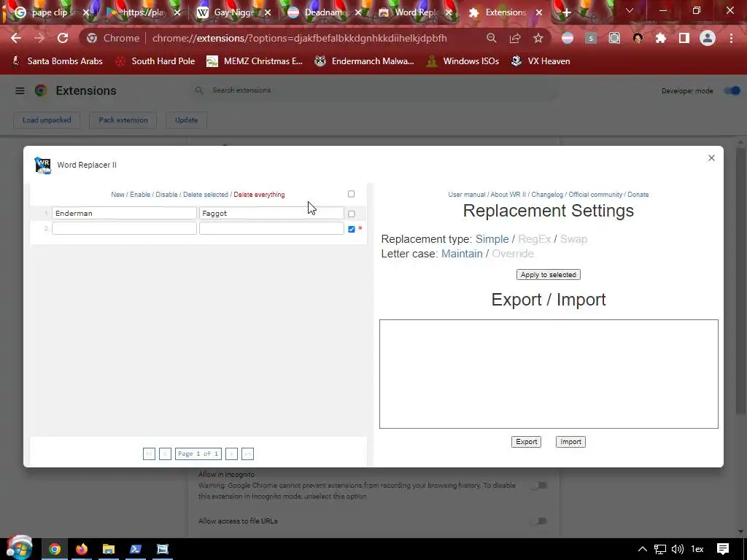Uncheck the checkbox for empty row 2
Image resolution: width=747 pixels, height=560 pixels.
[x=351, y=229]
